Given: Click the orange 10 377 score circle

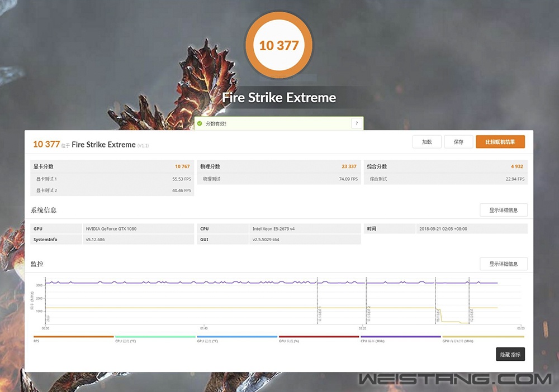Looking at the screenshot, I should (278, 45).
